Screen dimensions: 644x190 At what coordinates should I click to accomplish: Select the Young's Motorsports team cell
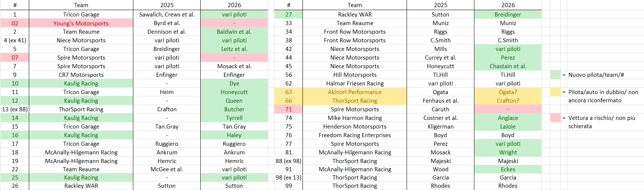(81, 23)
